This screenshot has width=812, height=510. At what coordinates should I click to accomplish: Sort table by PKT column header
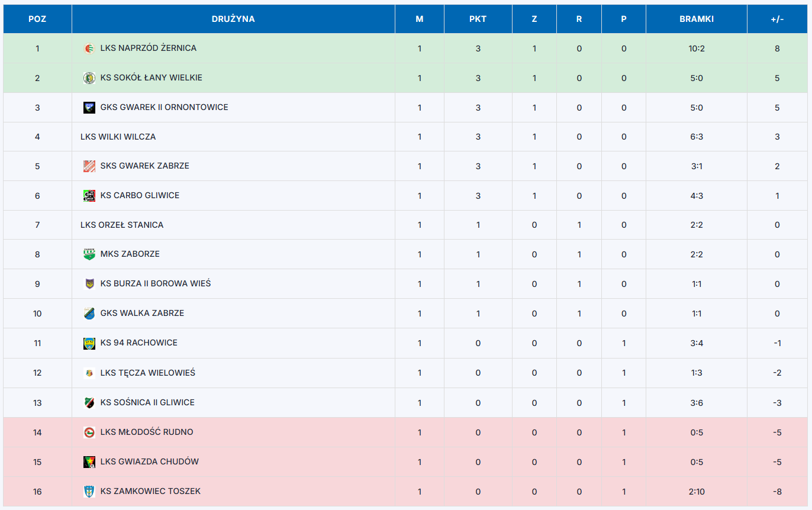(478, 19)
